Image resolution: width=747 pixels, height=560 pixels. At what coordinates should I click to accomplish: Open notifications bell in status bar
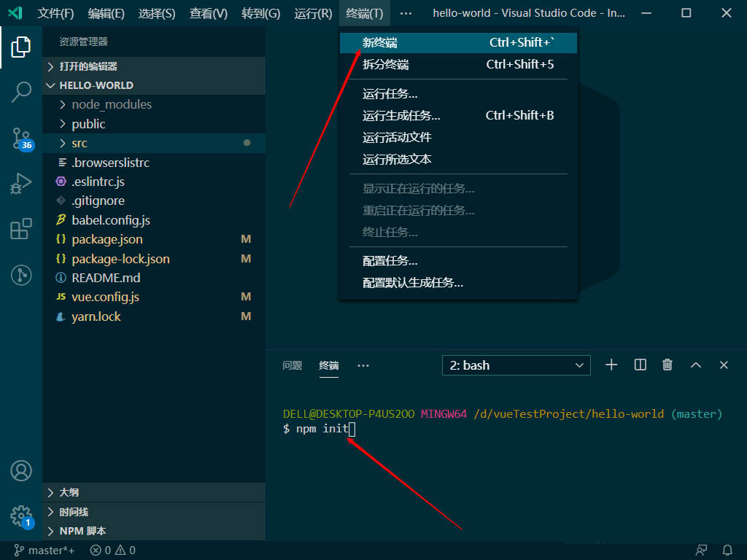pos(728,551)
